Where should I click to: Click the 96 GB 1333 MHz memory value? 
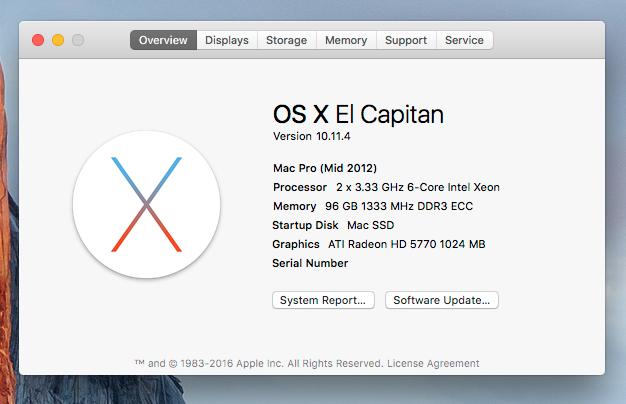pyautogui.click(x=399, y=206)
